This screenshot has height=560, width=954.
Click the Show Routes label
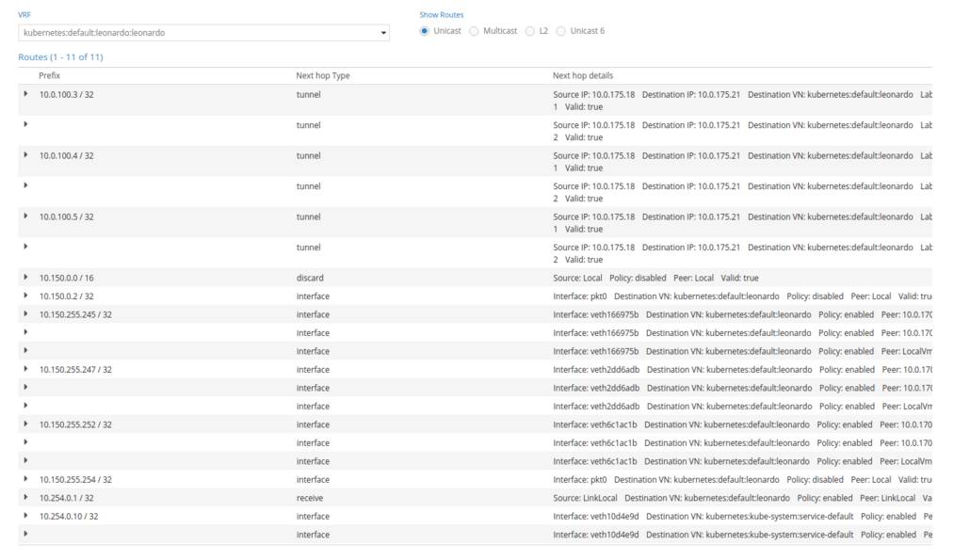441,15
